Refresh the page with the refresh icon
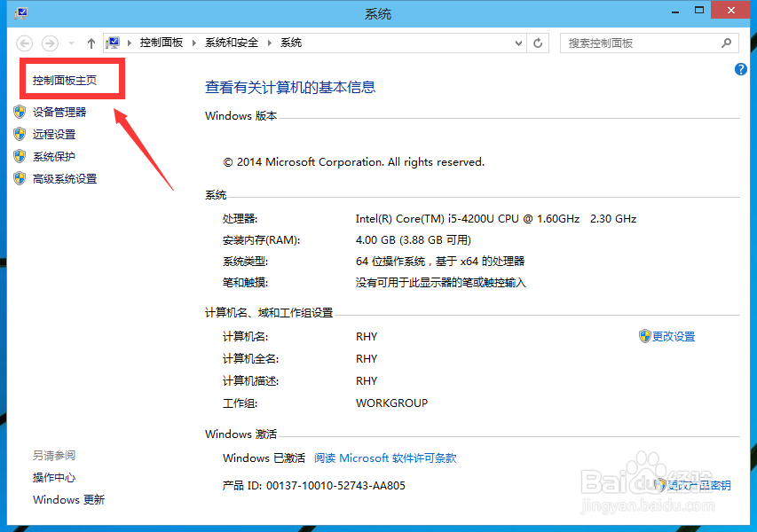Screen dimensions: 757x532 tap(538, 43)
